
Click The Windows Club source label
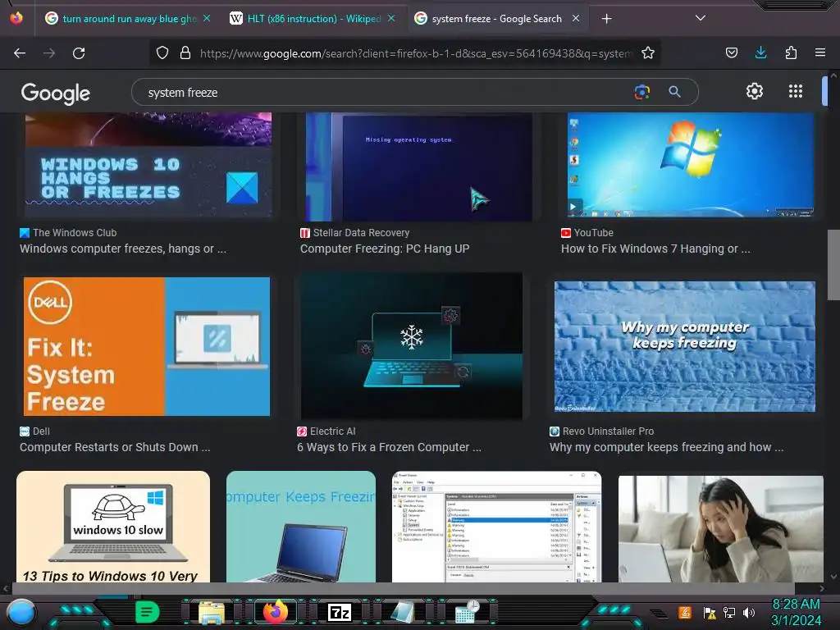click(68, 232)
